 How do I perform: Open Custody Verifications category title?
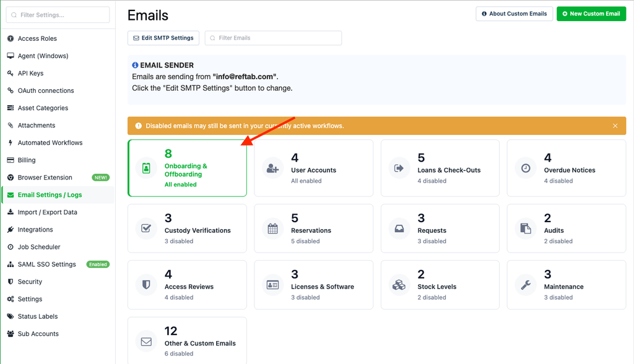pyautogui.click(x=198, y=230)
